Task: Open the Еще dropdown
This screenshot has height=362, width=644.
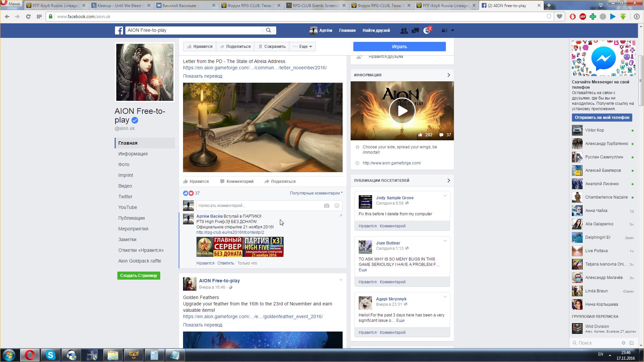Action: (302, 47)
